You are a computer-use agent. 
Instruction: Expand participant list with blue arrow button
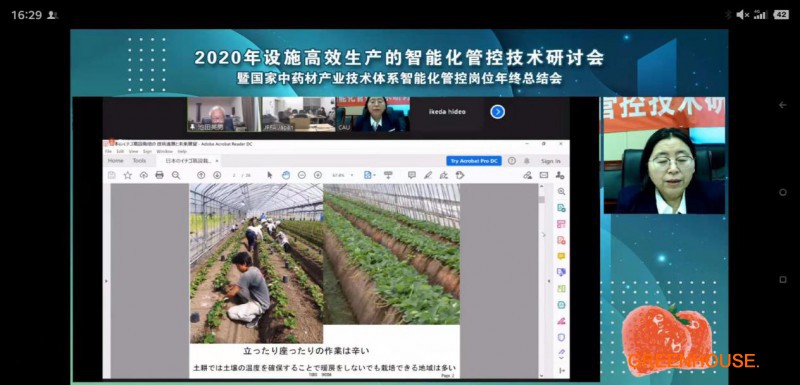pyautogui.click(x=497, y=112)
